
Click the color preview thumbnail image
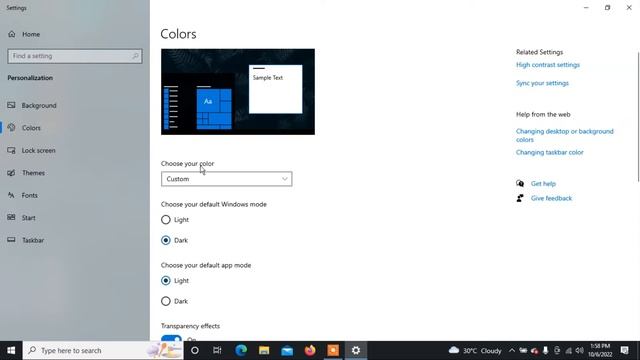(x=238, y=92)
